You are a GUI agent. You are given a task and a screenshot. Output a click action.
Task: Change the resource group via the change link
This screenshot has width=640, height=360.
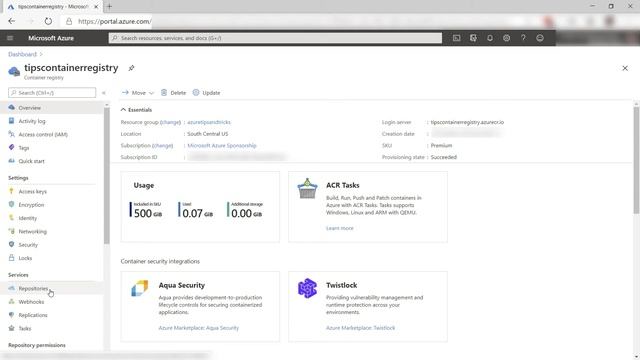[x=170, y=122]
